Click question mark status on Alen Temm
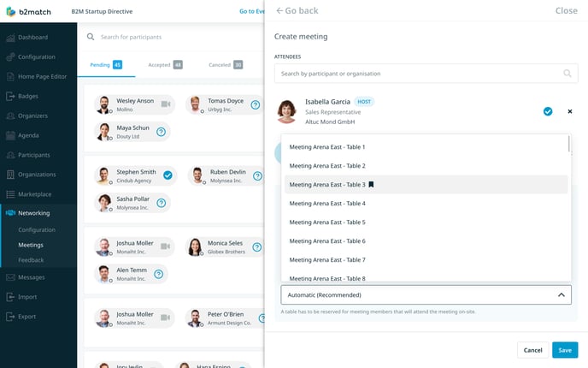588x368 pixels. pyautogui.click(x=159, y=274)
